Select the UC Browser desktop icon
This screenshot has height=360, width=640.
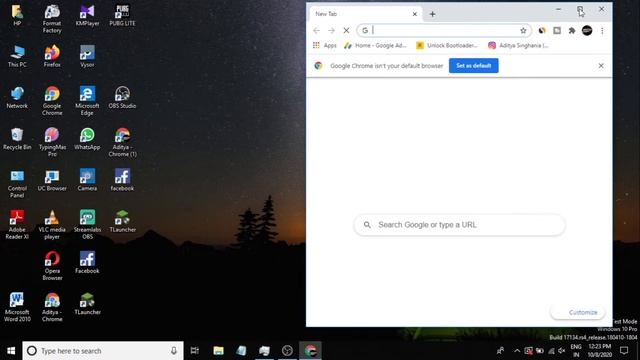[x=52, y=181]
